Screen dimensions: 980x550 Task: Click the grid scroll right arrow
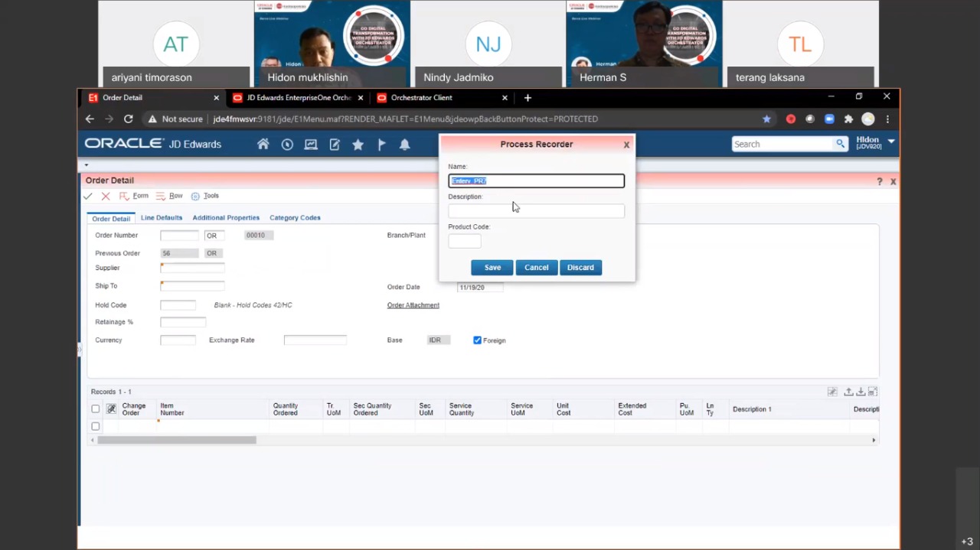point(874,440)
